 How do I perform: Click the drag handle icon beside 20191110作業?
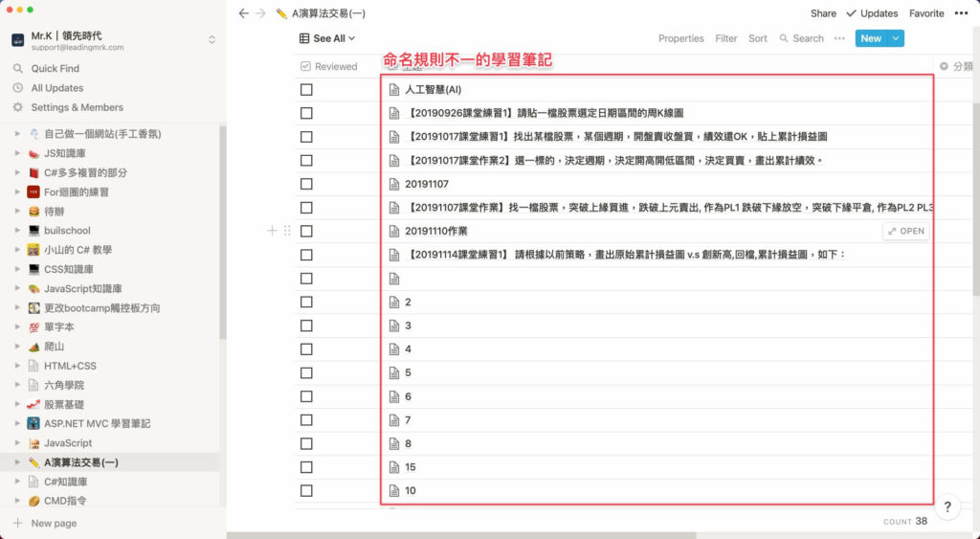[x=287, y=231]
